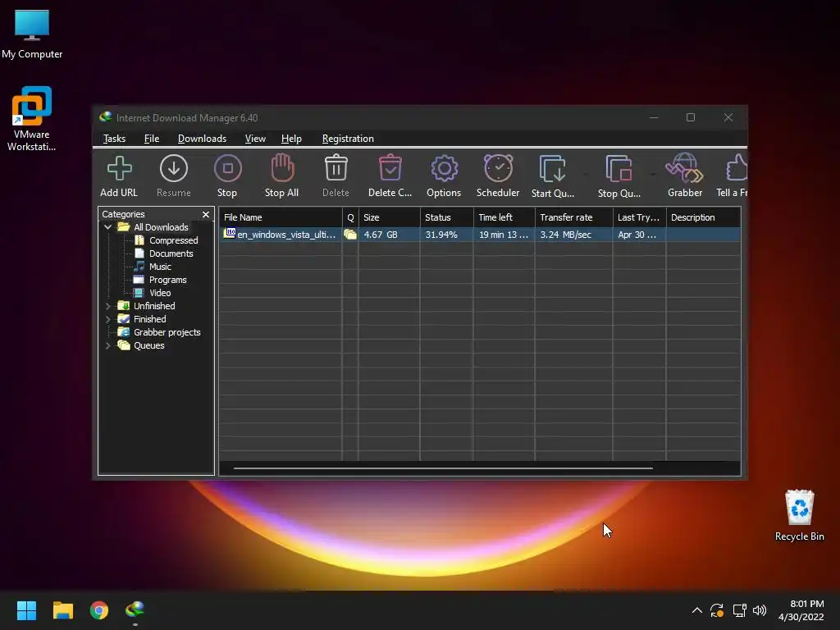Select the VMware Workstation desktop shortcut

coord(32,118)
